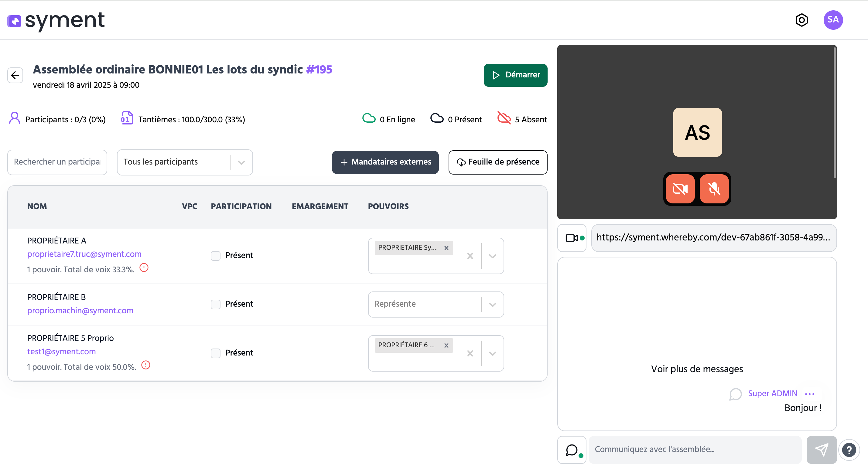The height and width of the screenshot is (473, 868).
Task: Open three-dots menu on Super ADMIN message
Action: [809, 394]
